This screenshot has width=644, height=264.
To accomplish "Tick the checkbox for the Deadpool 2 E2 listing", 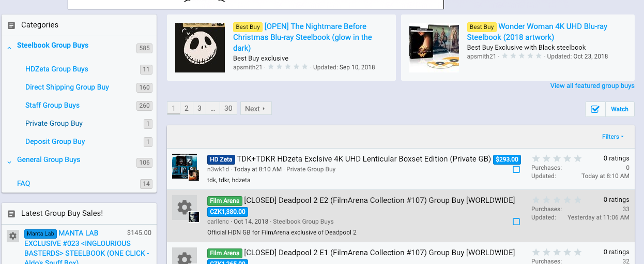I will (516, 222).
